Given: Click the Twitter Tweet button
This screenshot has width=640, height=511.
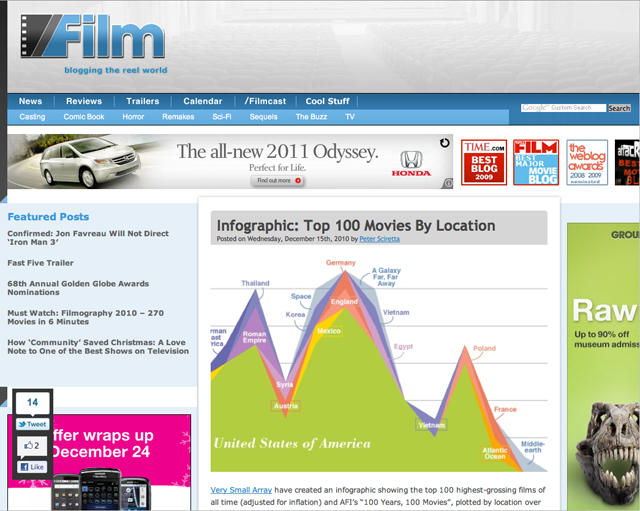Looking at the screenshot, I should pos(31,424).
